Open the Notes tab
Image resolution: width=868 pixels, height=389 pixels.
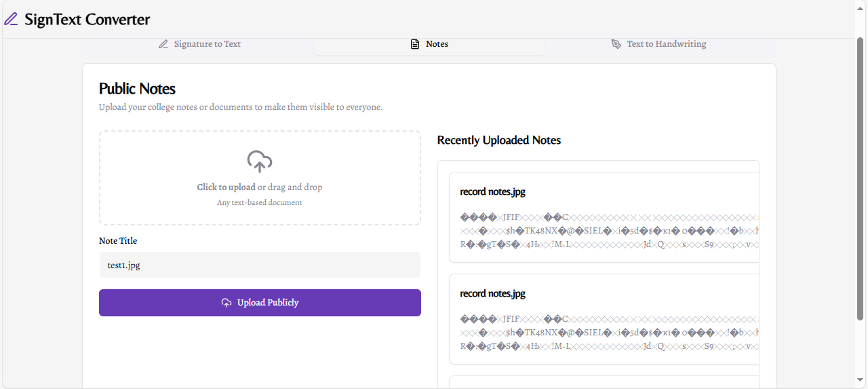(429, 44)
